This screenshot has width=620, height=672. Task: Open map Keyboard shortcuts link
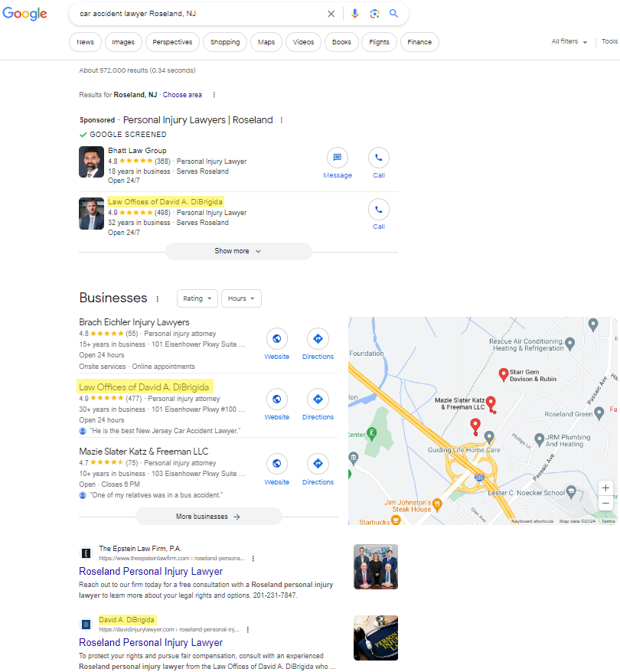click(532, 521)
